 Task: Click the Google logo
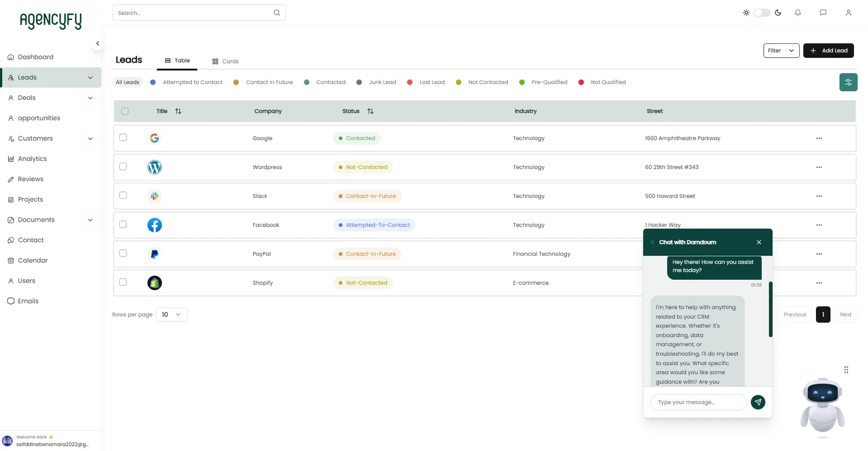(x=155, y=138)
